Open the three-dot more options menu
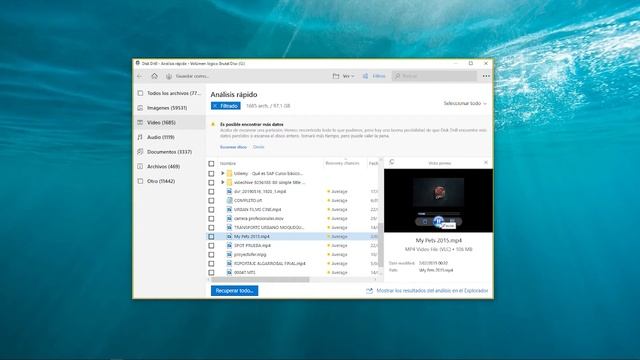Viewport: 640px width, 360px height. [x=486, y=76]
